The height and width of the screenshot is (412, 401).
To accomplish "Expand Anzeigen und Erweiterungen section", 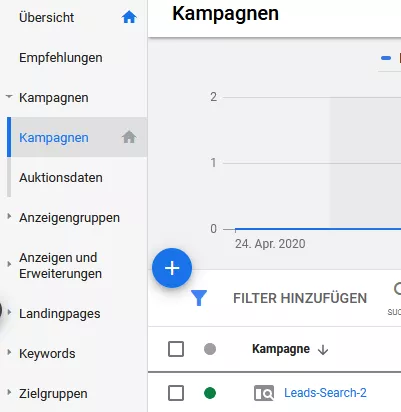I will (x=9, y=264).
